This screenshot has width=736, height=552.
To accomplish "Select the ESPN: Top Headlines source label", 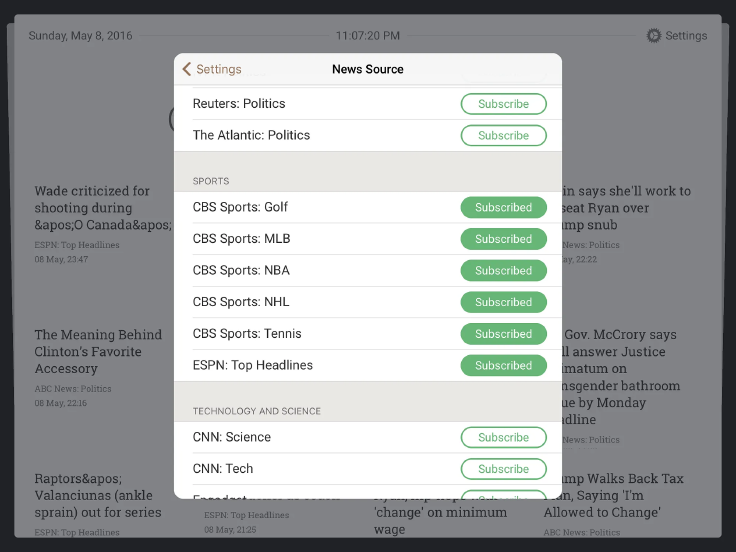I will 253,365.
